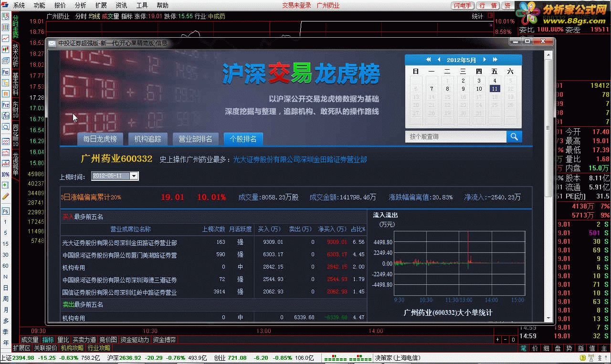611x364 pixels.
Task: Click 国信证券深圳红岭中路 row
Action: [x=213, y=291]
